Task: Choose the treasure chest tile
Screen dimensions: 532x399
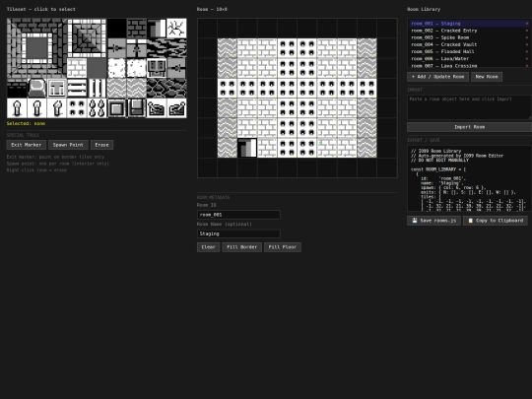Action: [157, 68]
